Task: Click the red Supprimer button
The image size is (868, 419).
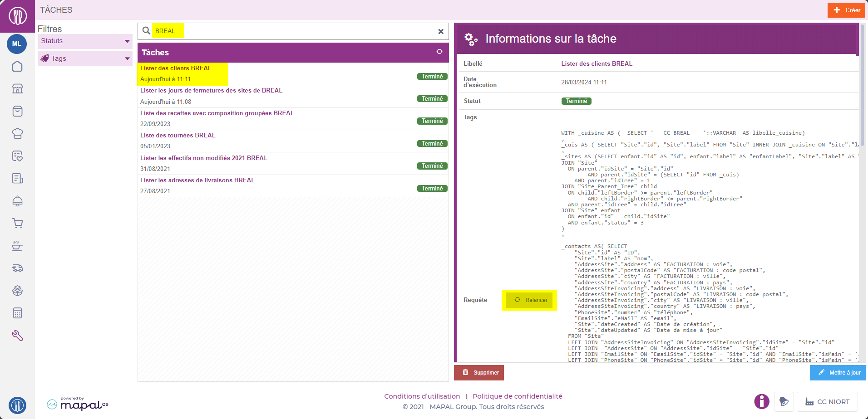Action: (x=479, y=373)
